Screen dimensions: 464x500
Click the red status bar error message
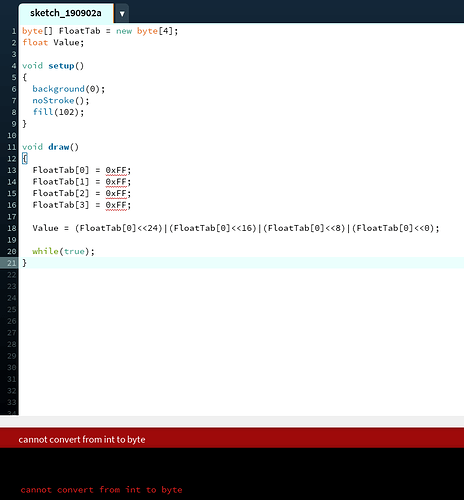pyautogui.click(x=82, y=439)
